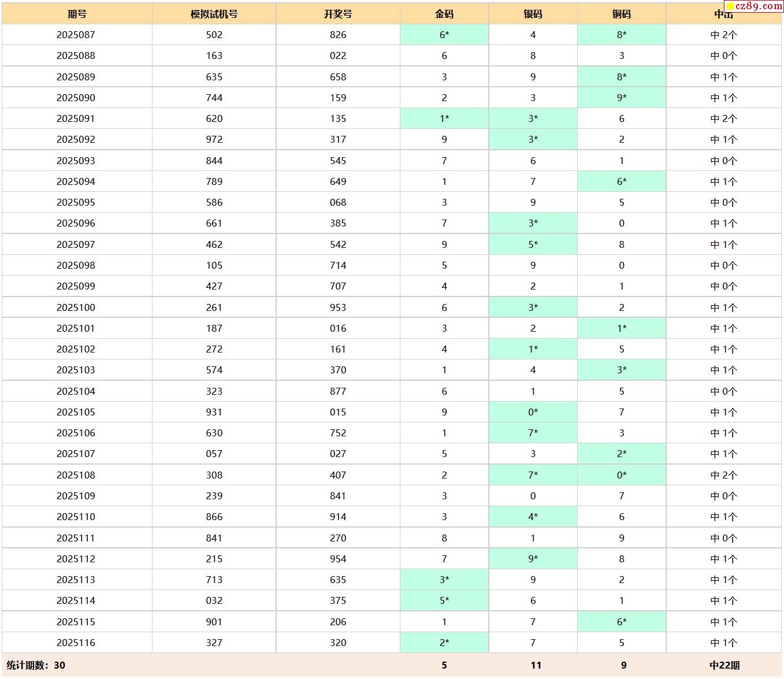Click trial number 789 in row 2025094
The width and height of the screenshot is (784, 679).
coord(214,181)
